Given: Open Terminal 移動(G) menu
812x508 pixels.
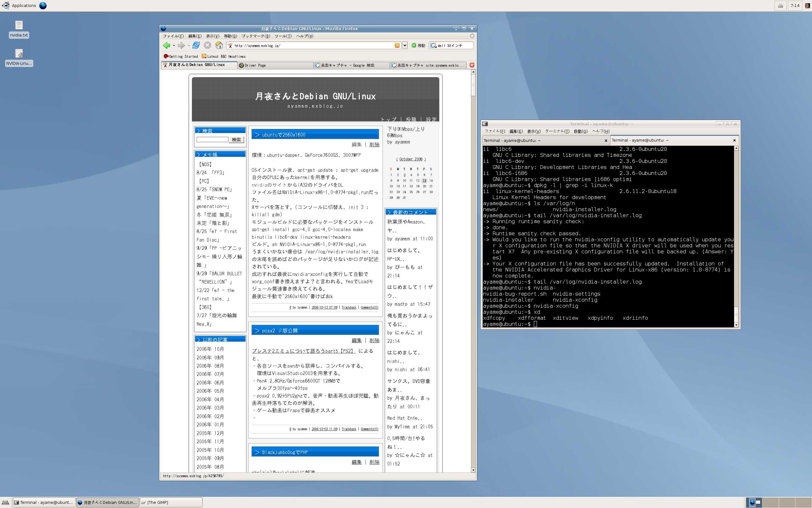Looking at the screenshot, I should coord(580,131).
